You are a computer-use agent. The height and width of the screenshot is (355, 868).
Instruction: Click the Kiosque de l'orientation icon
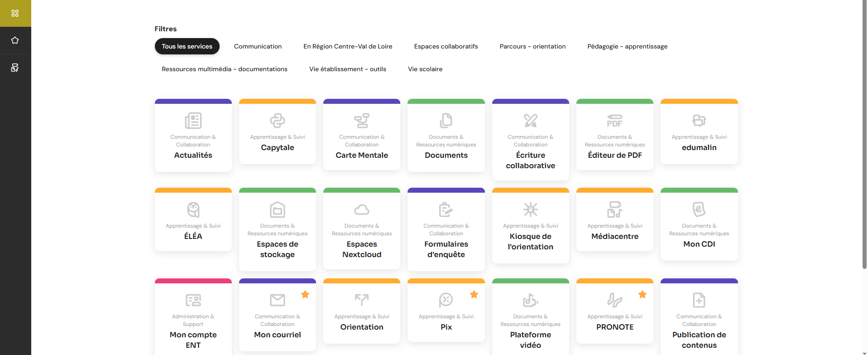(531, 209)
